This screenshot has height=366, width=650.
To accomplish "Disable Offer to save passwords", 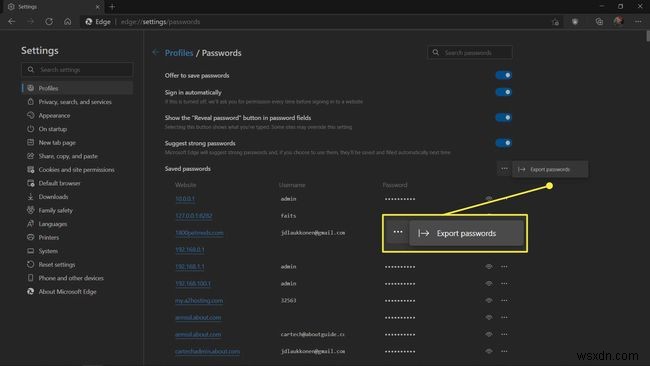I will point(504,75).
